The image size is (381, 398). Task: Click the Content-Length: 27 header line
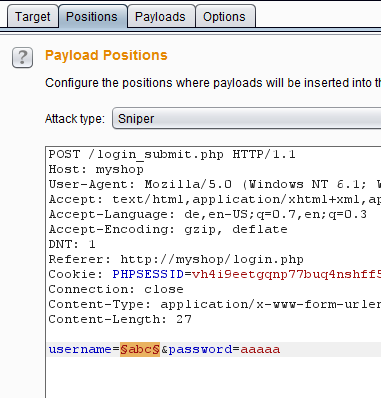120,319
